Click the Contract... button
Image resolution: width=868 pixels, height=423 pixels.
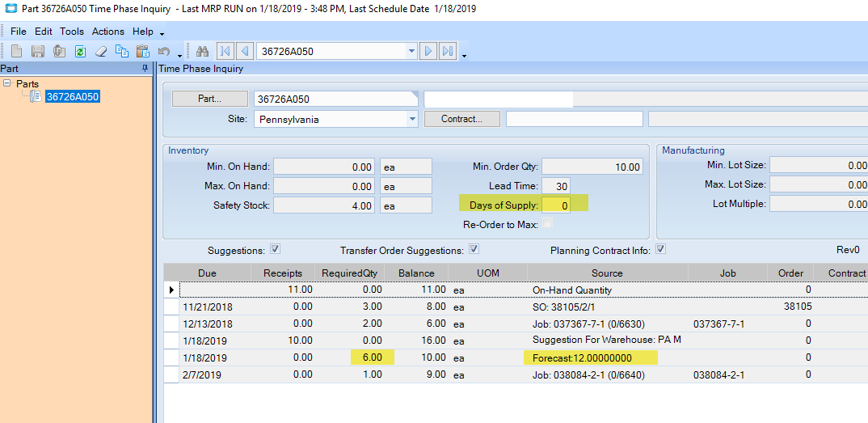pos(461,119)
